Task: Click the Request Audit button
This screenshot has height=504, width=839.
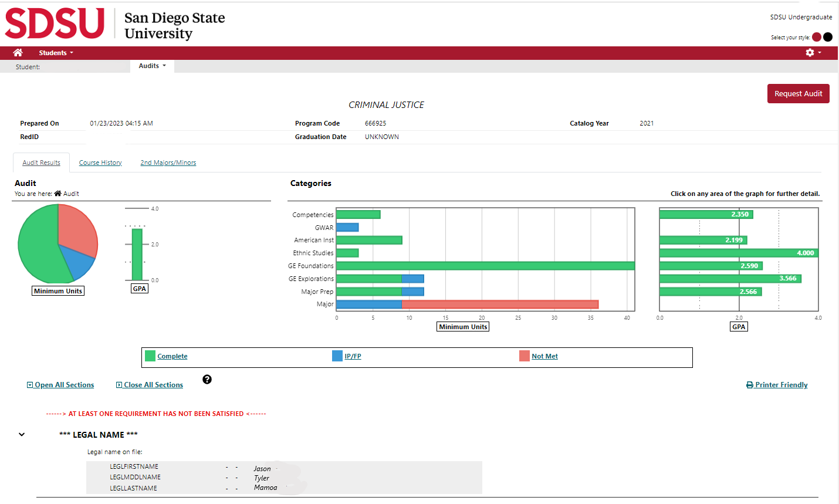Action: 798,93
